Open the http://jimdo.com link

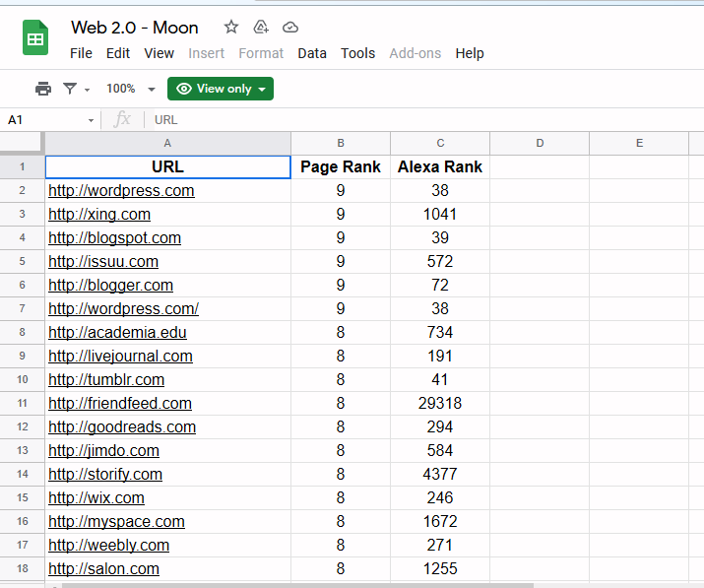103,450
